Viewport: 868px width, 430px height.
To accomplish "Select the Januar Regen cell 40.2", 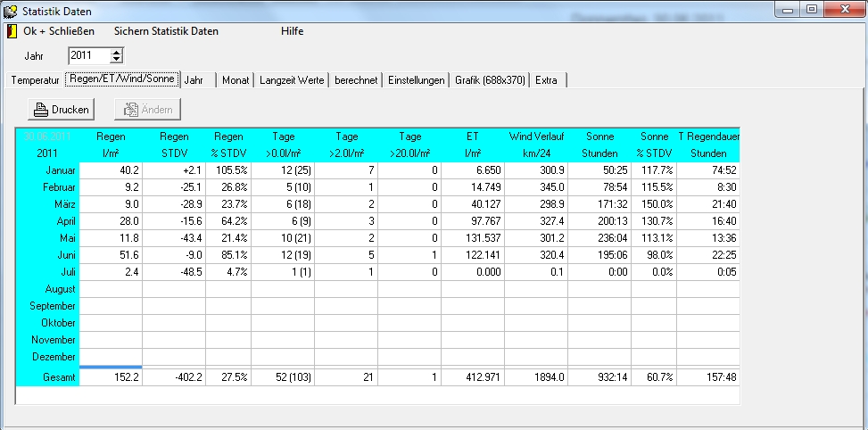I will point(111,170).
